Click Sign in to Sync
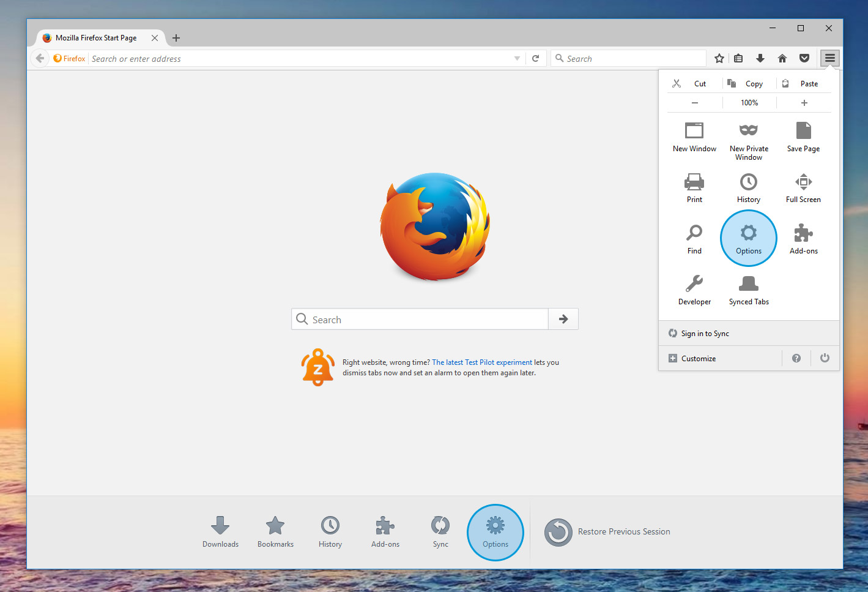Viewport: 868px width, 592px height. tap(705, 334)
